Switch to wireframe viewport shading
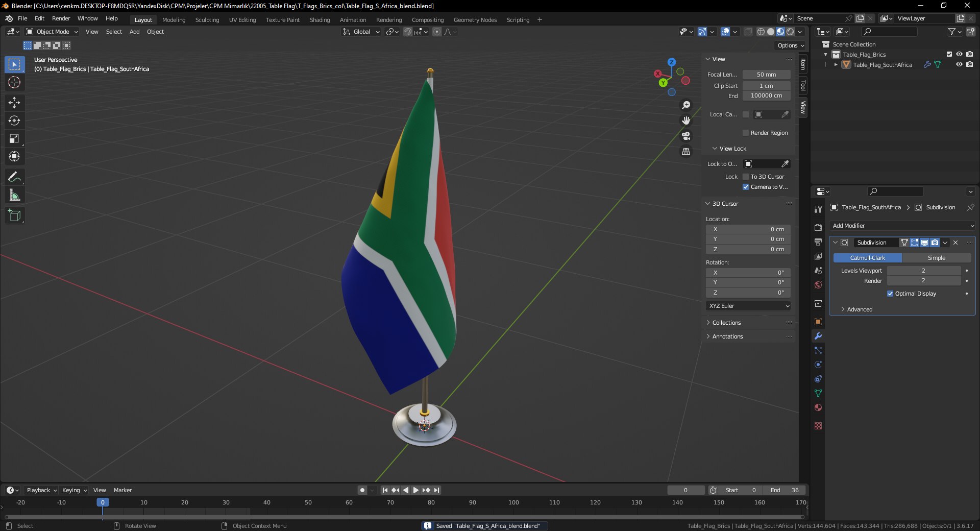980x531 pixels. pyautogui.click(x=761, y=32)
